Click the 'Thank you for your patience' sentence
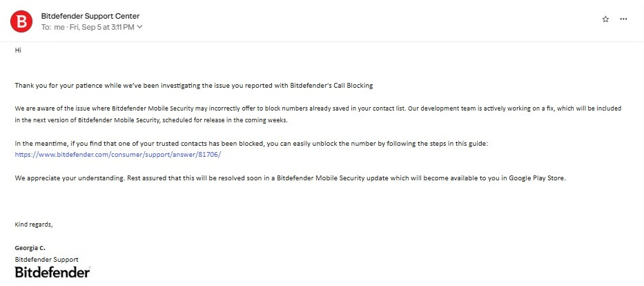 194,86
